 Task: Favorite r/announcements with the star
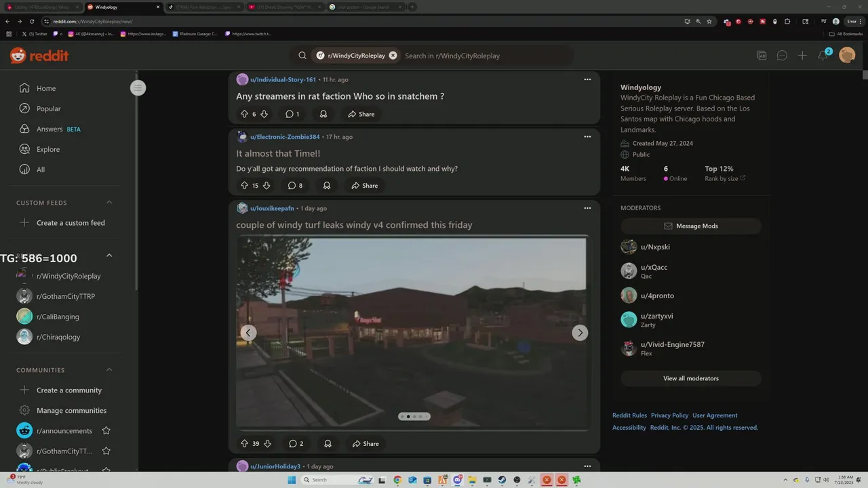[106, 430]
